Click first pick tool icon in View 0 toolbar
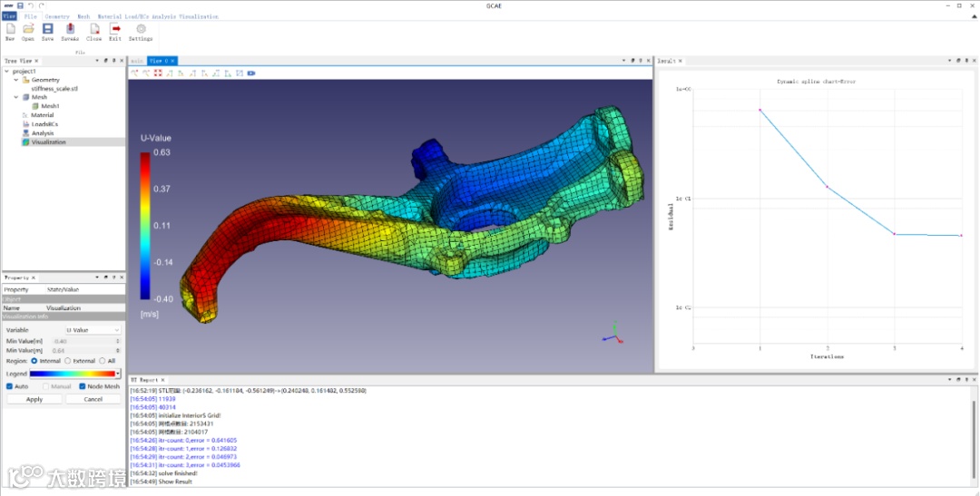The width and height of the screenshot is (980, 496). 135,73
